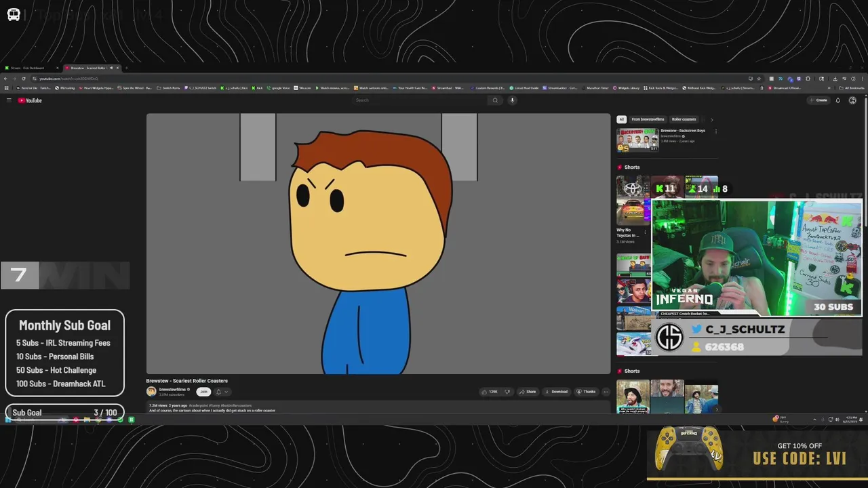Open the All Bookmarks folder
868x488 pixels.
[x=852, y=88]
